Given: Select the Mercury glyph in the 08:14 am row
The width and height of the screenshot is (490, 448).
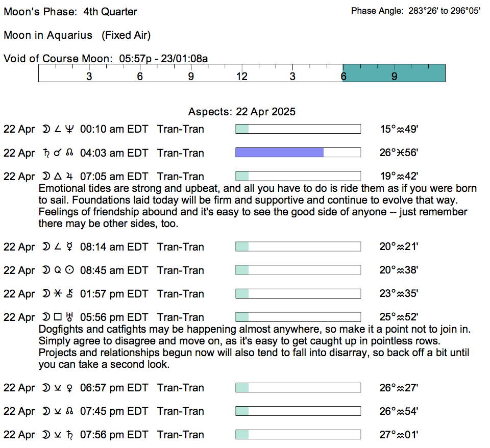Looking at the screenshot, I should pos(69,247).
